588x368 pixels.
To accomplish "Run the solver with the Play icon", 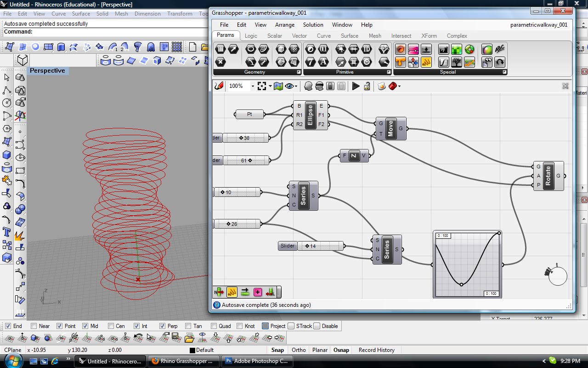I will 356,86.
